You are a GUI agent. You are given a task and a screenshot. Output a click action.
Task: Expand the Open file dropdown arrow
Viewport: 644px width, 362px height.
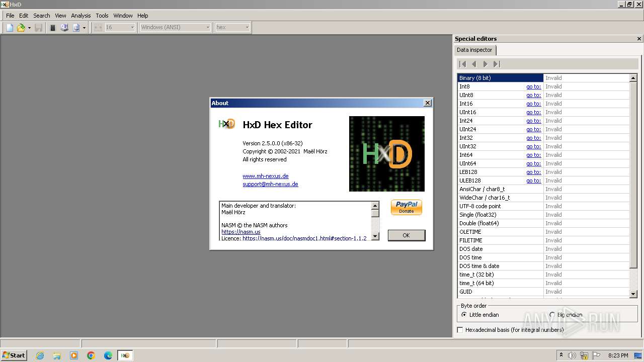(x=29, y=28)
